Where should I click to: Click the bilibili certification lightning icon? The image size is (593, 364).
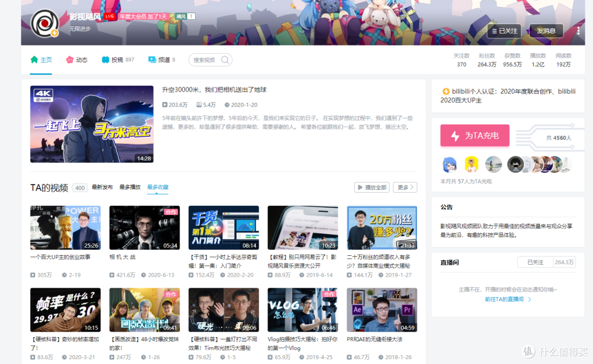(446, 92)
